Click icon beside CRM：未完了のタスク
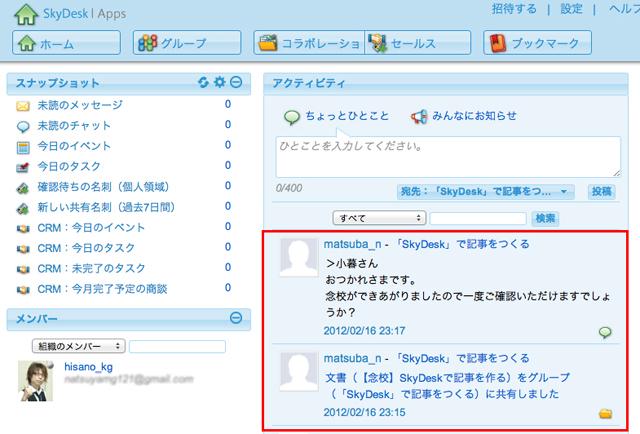The width and height of the screenshot is (640, 434). 23,269
